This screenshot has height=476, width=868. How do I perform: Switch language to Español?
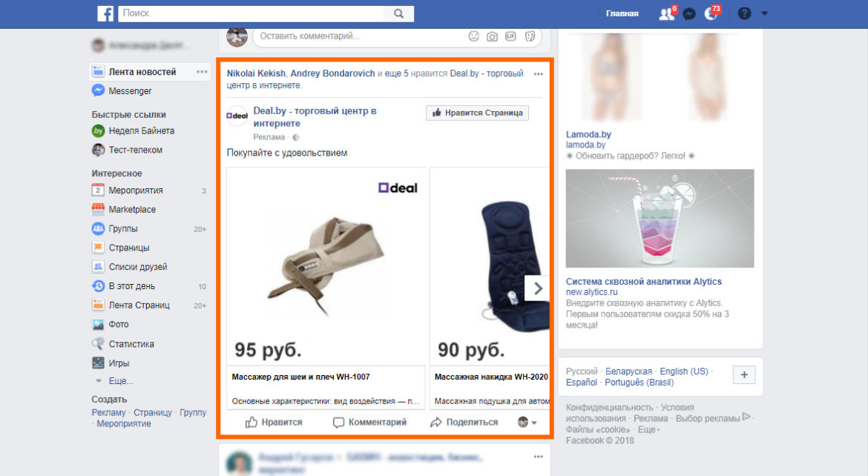point(581,383)
